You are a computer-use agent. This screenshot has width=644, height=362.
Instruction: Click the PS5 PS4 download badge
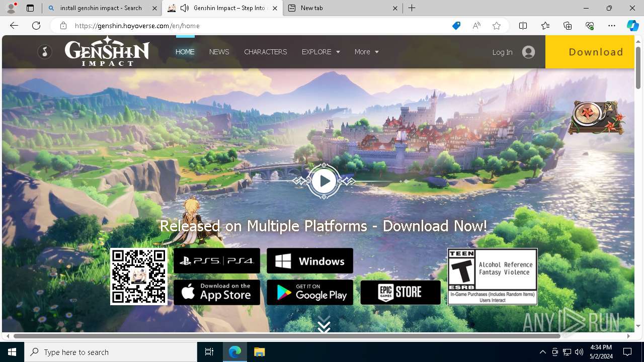pos(217,261)
